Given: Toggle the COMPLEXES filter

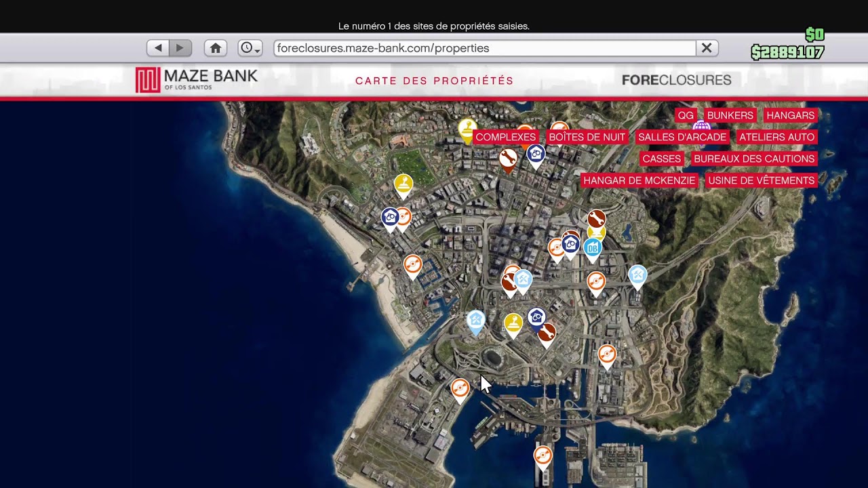Looking at the screenshot, I should tap(506, 137).
